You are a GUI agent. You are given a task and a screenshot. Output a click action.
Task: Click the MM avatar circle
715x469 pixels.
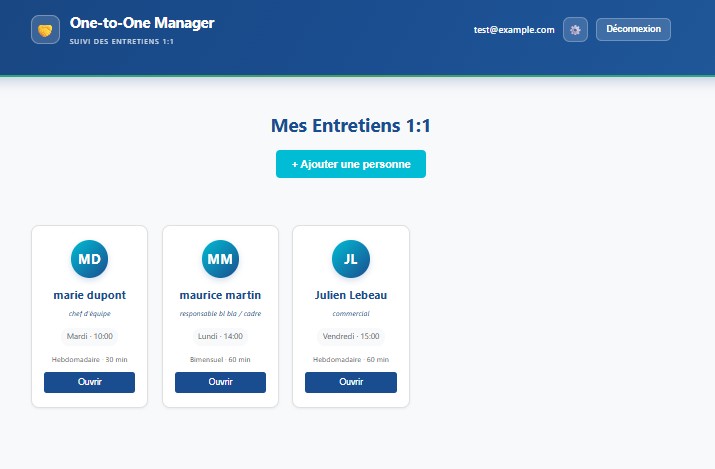point(220,259)
